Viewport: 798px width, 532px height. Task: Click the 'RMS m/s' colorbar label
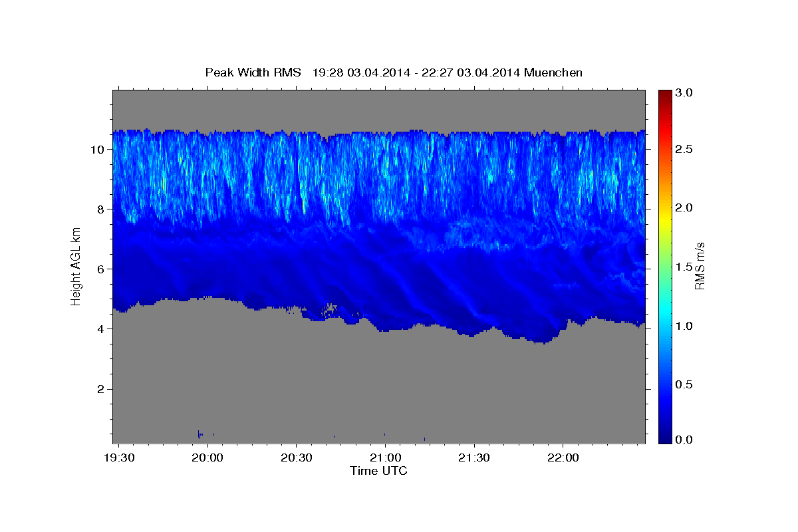tap(700, 265)
